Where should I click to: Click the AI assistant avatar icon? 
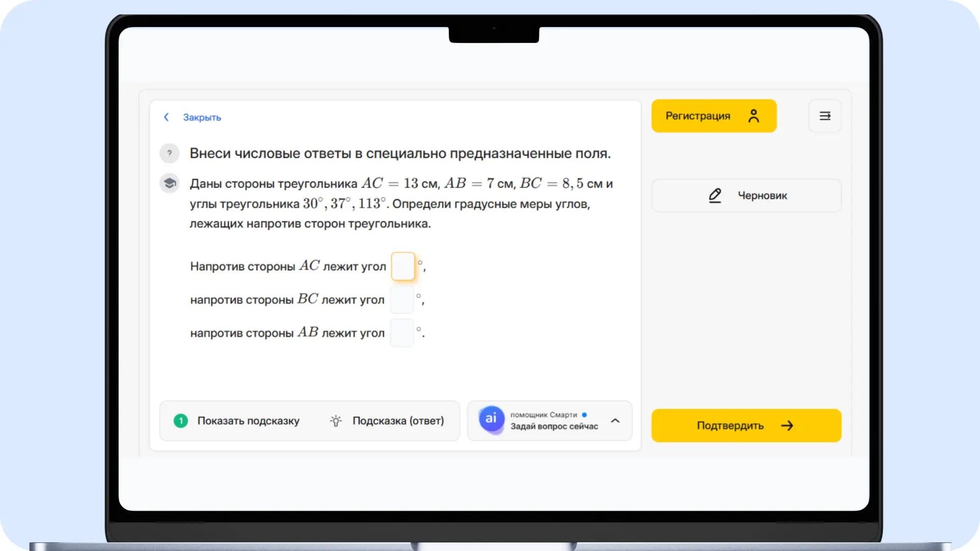tap(491, 419)
